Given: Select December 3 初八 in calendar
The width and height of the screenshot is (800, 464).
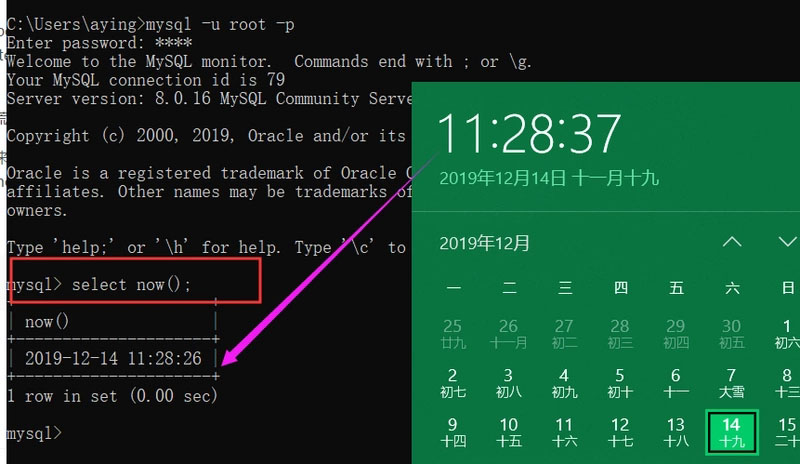Looking at the screenshot, I should point(509,383).
